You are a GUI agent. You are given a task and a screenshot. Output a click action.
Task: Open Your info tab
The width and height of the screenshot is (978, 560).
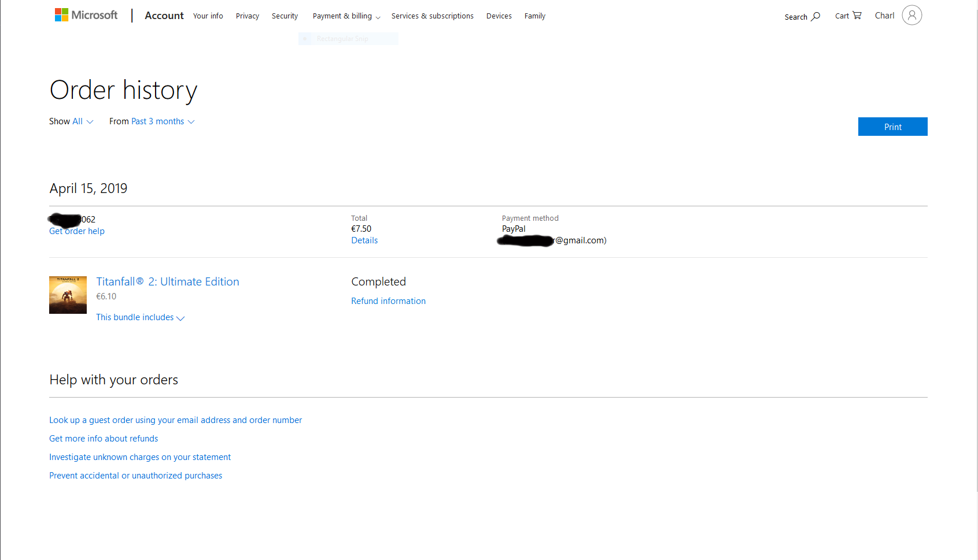coord(208,16)
